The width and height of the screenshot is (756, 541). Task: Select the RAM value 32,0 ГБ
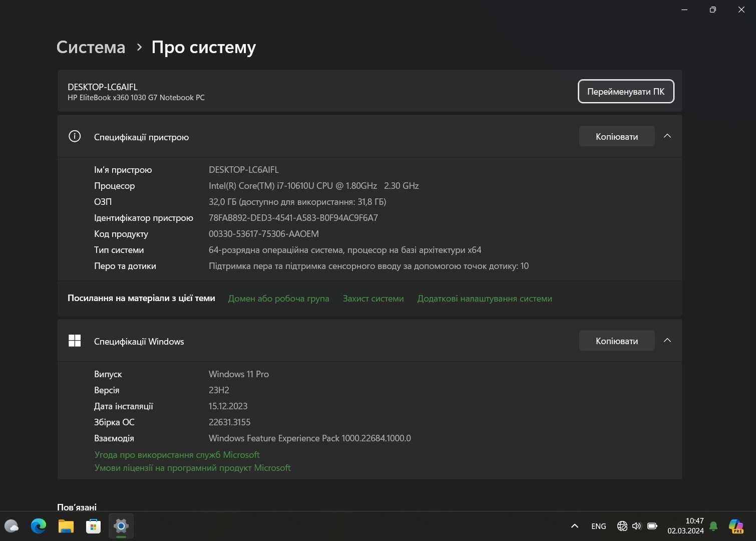[297, 202]
